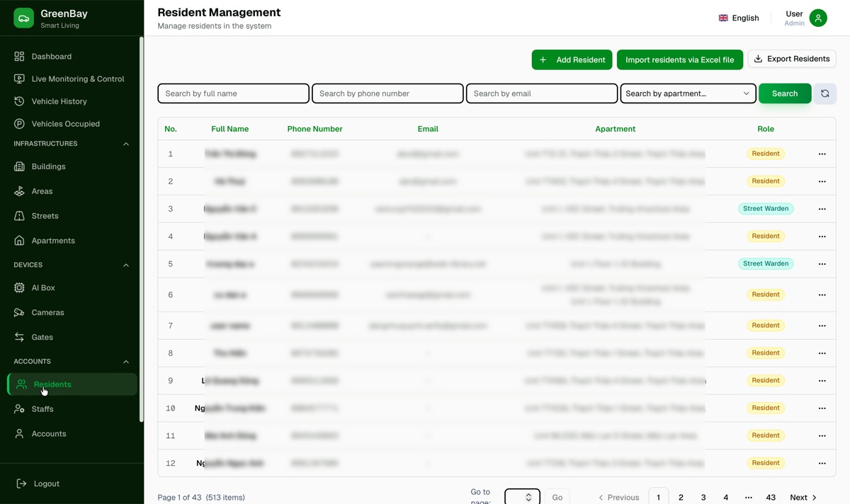The height and width of the screenshot is (504, 850).
Task: Click the Apartment column header
Action: coord(616,129)
